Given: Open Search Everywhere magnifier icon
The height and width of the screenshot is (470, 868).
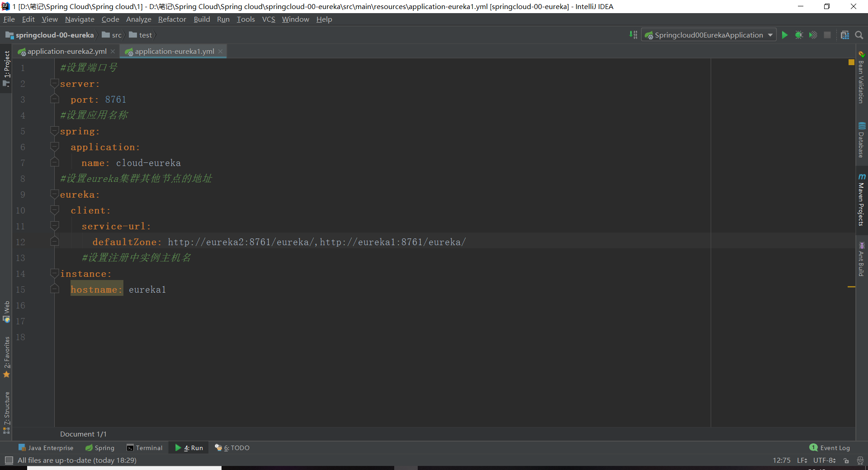Looking at the screenshot, I should pyautogui.click(x=859, y=35).
